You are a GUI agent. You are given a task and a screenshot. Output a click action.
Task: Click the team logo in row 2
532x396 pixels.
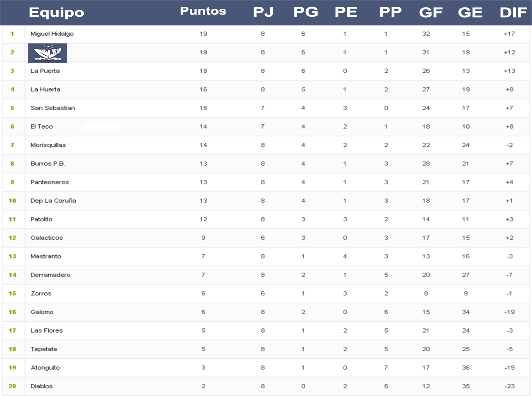click(47, 53)
